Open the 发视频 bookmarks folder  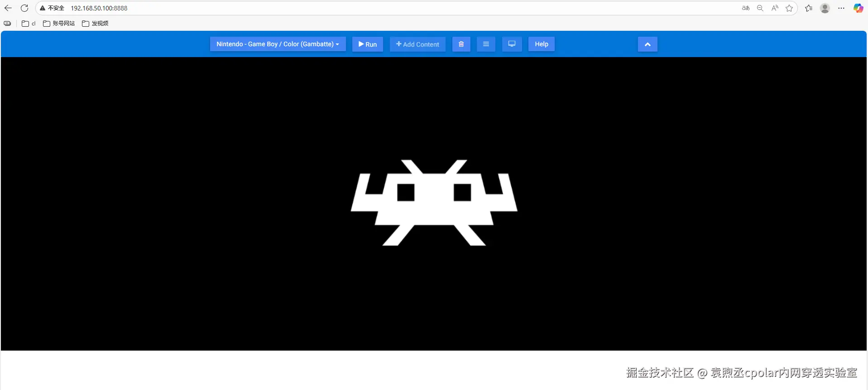[95, 24]
